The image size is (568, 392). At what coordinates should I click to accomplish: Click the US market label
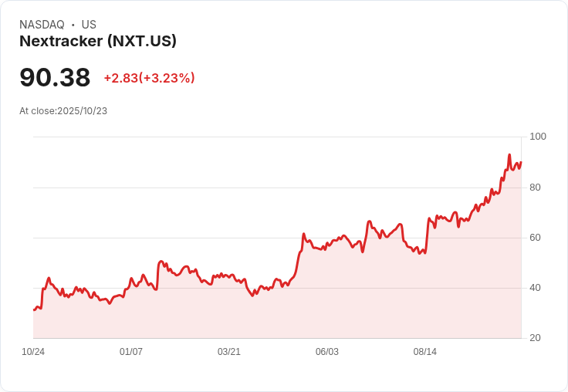[x=89, y=25]
